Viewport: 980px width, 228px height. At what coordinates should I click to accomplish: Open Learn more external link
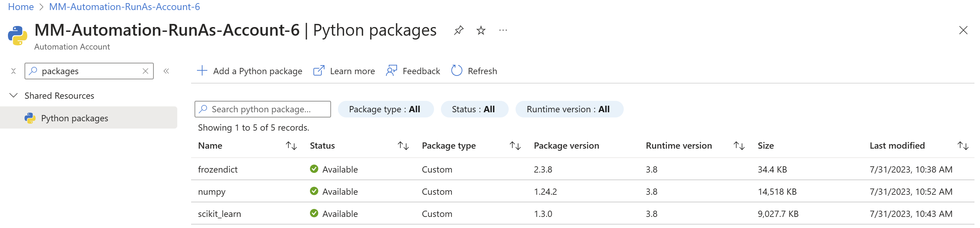click(344, 71)
